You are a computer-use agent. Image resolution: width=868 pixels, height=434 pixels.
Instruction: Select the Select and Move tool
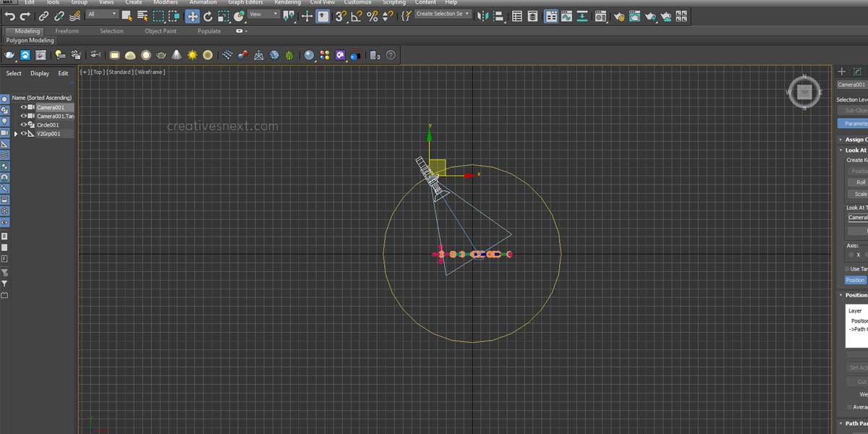click(x=193, y=15)
